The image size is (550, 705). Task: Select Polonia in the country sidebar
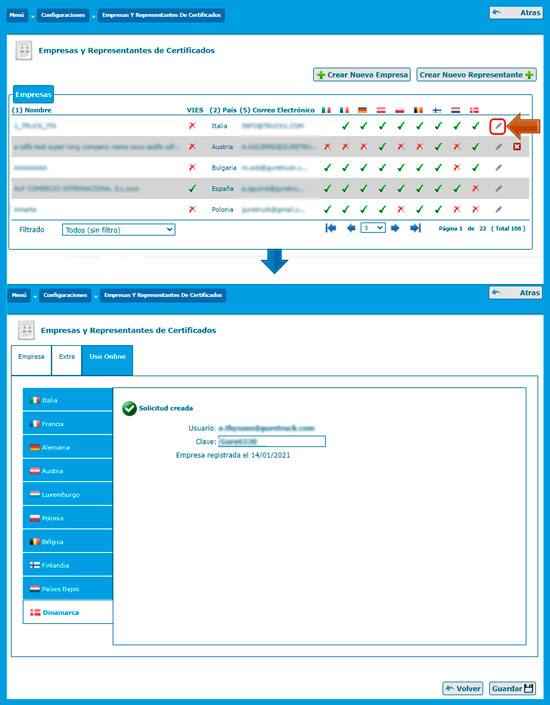67,518
